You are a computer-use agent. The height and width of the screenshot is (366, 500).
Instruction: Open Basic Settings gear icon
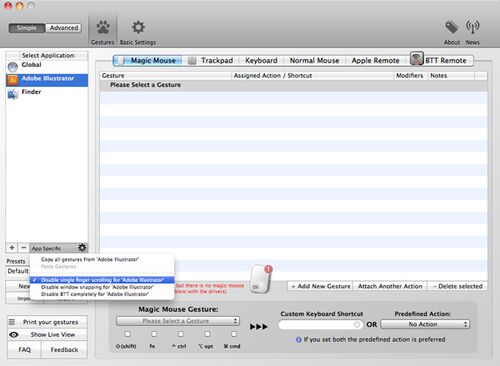coord(138,27)
